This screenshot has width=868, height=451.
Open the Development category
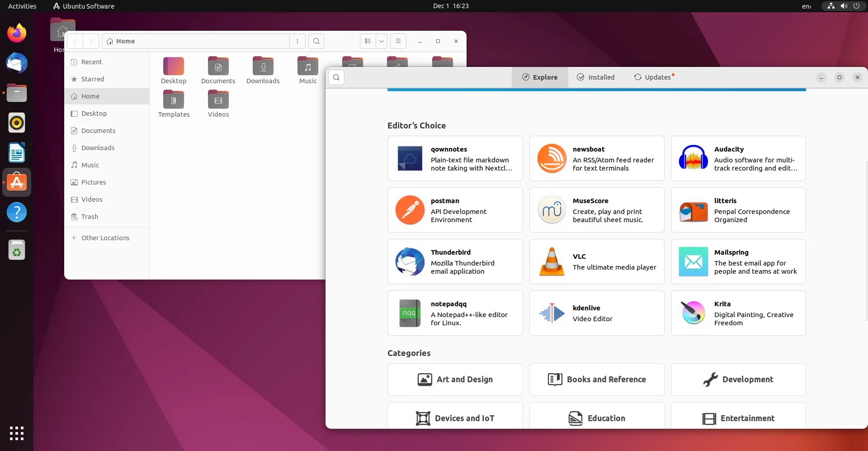[x=738, y=380]
